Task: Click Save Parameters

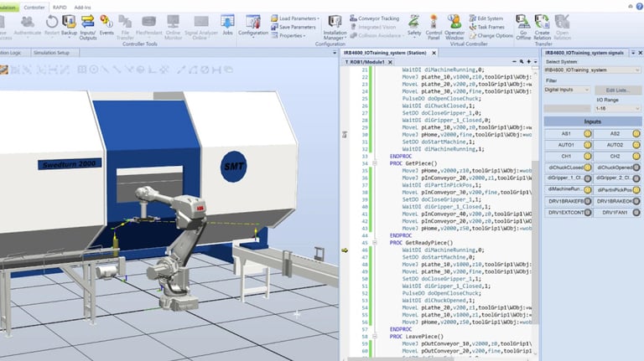Action: 293,27
